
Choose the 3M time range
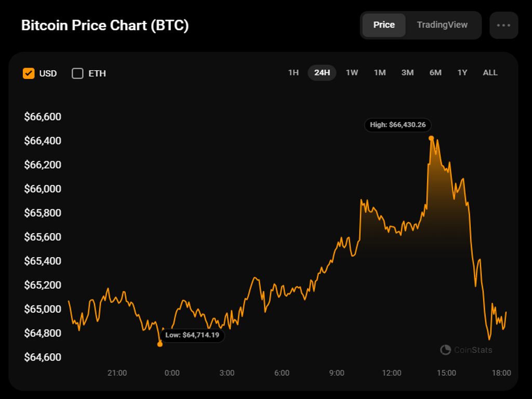(407, 73)
